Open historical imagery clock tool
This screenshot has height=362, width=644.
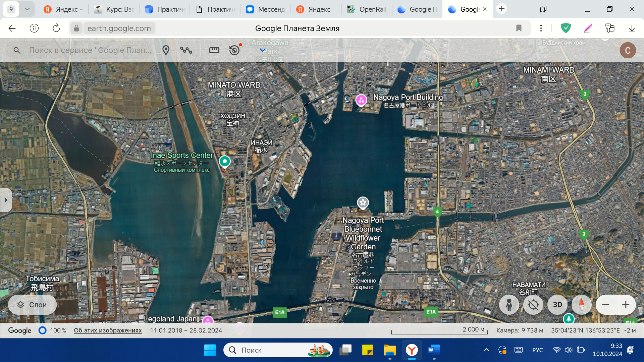[234, 50]
